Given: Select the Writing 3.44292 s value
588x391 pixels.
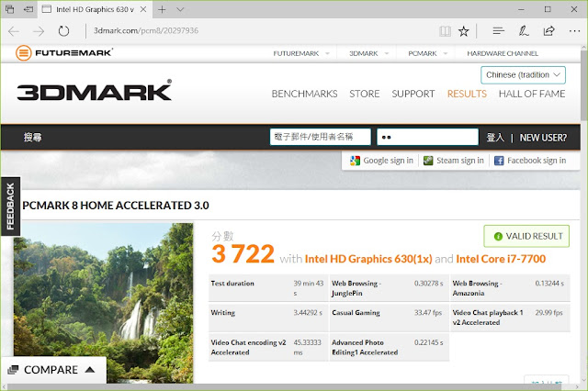Looking at the screenshot, I should [308, 313].
